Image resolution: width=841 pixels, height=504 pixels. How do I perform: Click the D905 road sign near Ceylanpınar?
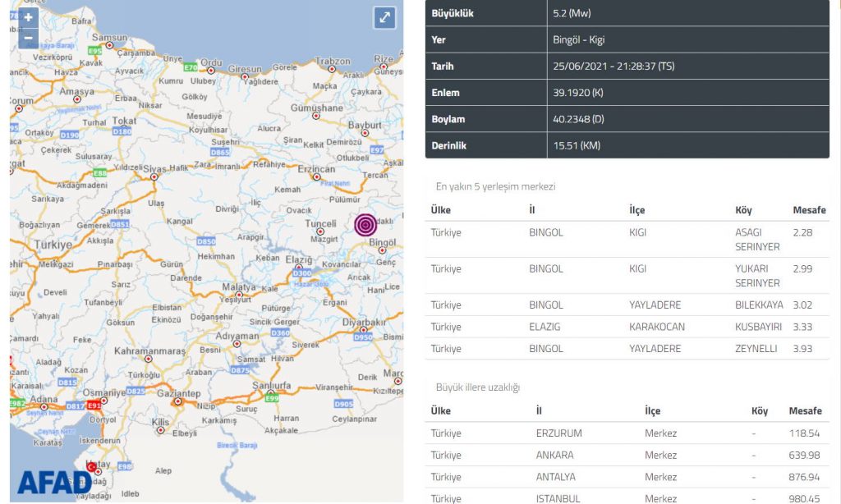343,404
